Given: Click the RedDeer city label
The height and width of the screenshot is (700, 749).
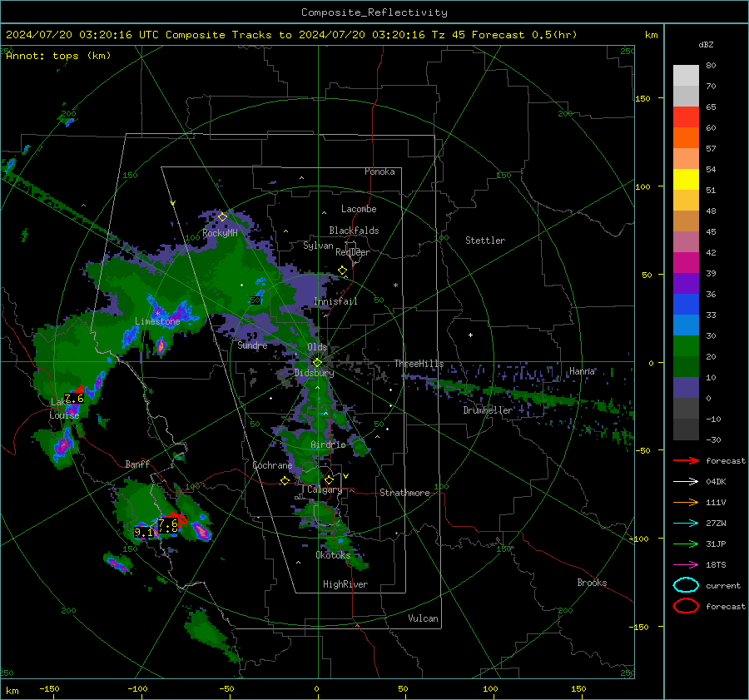Looking at the screenshot, I should [x=353, y=252].
